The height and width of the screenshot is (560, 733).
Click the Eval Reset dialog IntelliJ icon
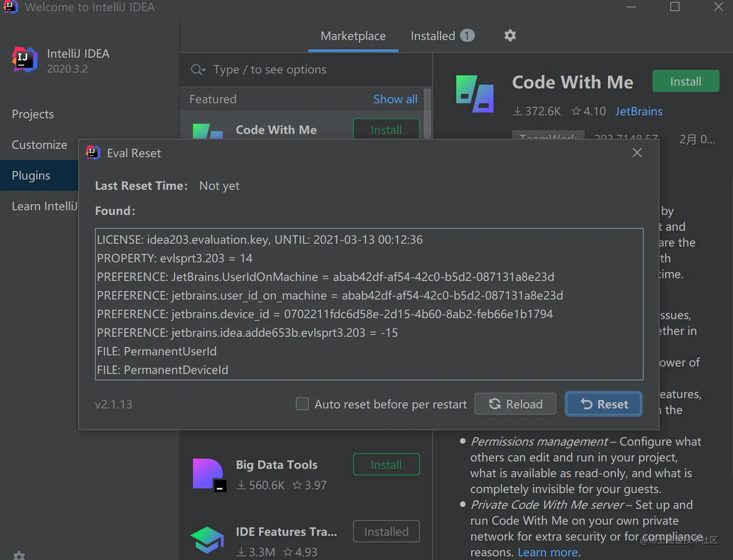93,153
